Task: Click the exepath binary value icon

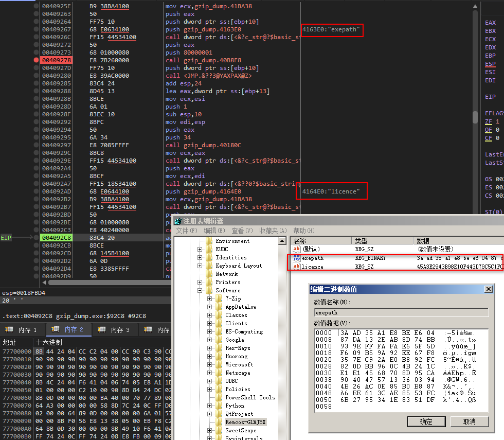Action: click(x=296, y=258)
